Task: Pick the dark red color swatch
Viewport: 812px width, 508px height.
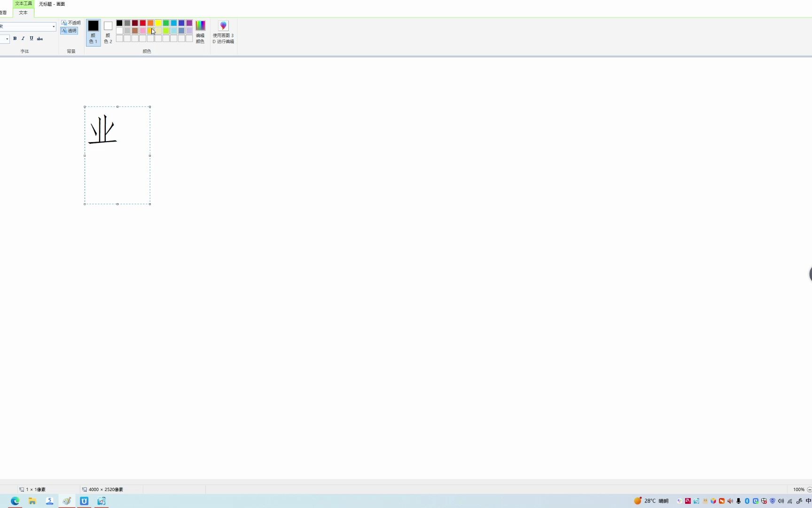Action: point(135,23)
